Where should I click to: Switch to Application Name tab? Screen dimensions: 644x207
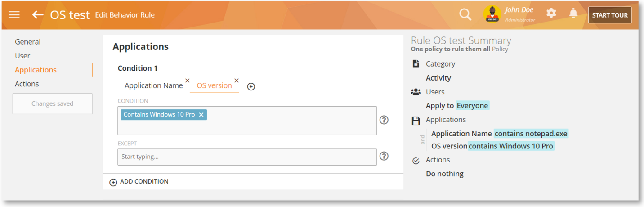coord(153,85)
